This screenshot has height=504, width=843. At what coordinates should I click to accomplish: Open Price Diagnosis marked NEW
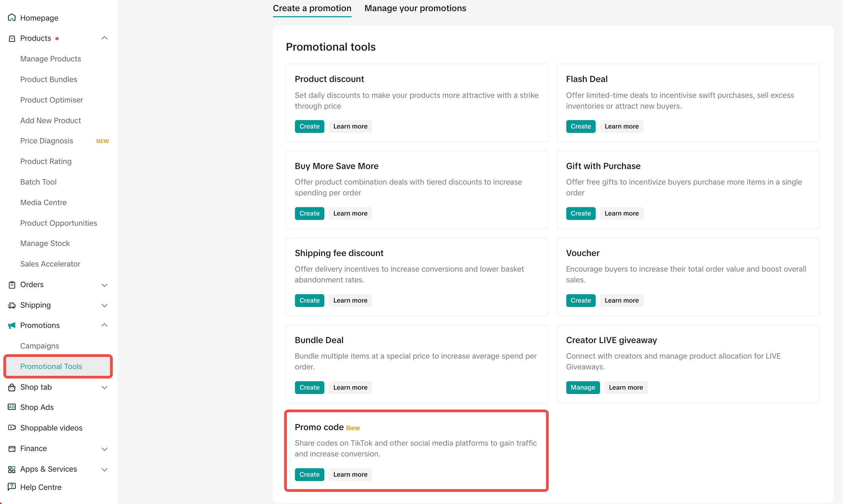pos(47,141)
